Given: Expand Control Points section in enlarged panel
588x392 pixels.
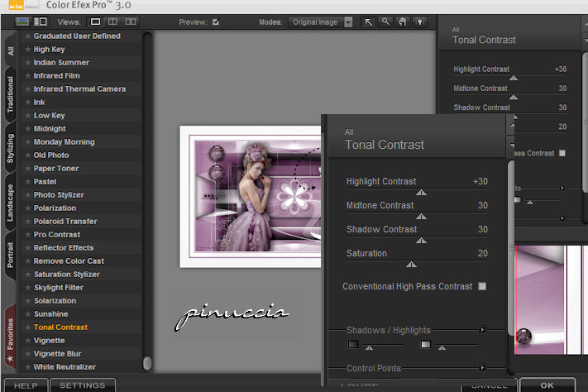Looking at the screenshot, I should click(483, 368).
